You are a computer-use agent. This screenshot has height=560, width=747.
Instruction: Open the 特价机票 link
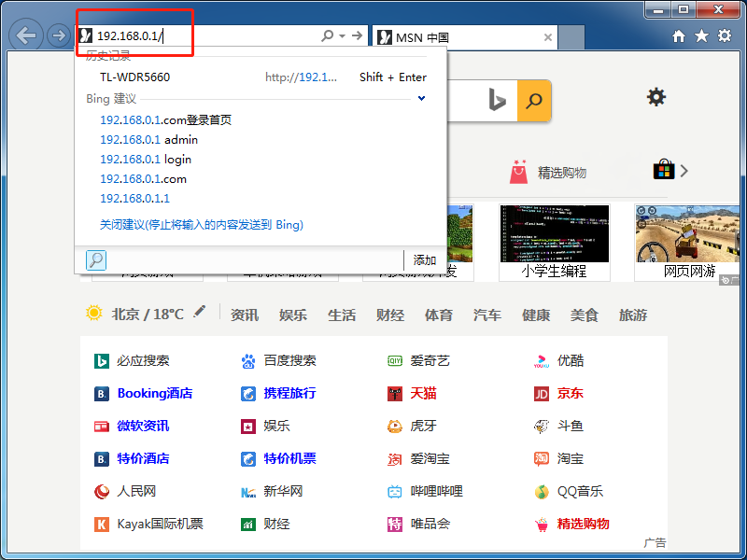[x=278, y=458]
